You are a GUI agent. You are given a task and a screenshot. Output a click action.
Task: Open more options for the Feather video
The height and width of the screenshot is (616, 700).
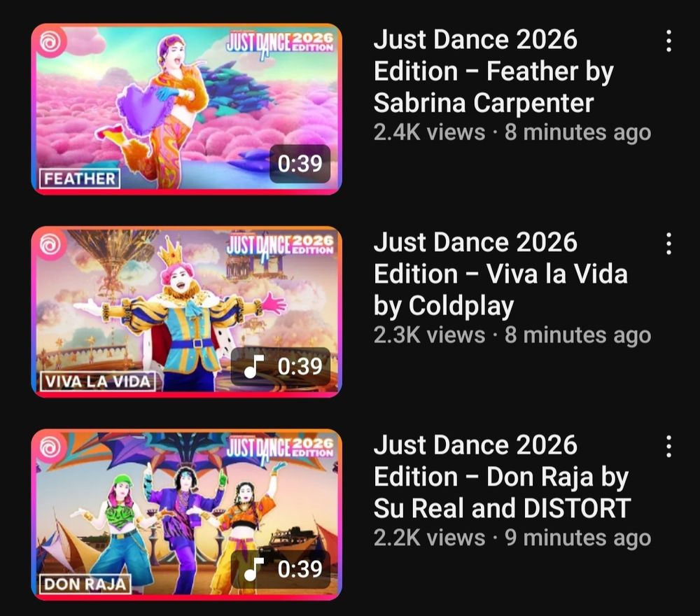pos(668,41)
